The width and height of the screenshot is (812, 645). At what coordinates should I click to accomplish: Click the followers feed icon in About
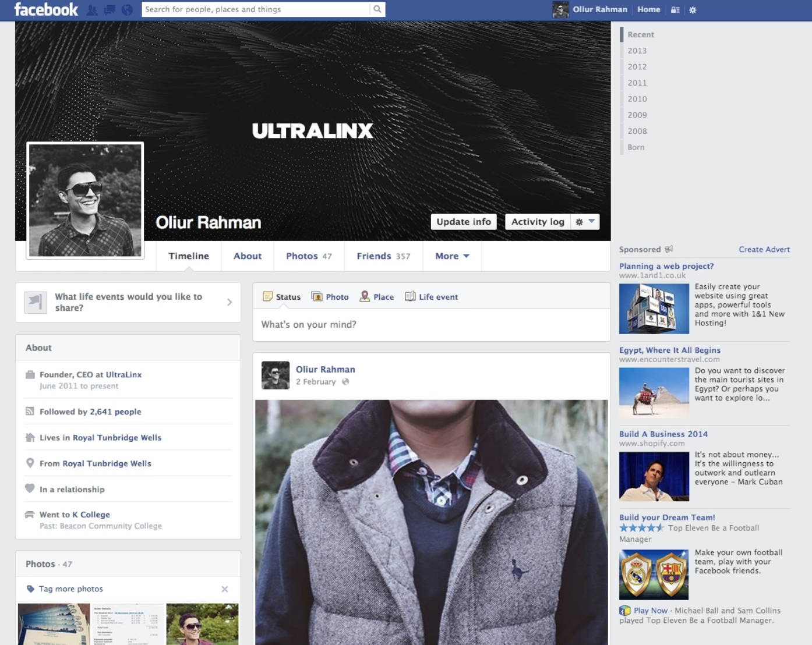coord(30,412)
